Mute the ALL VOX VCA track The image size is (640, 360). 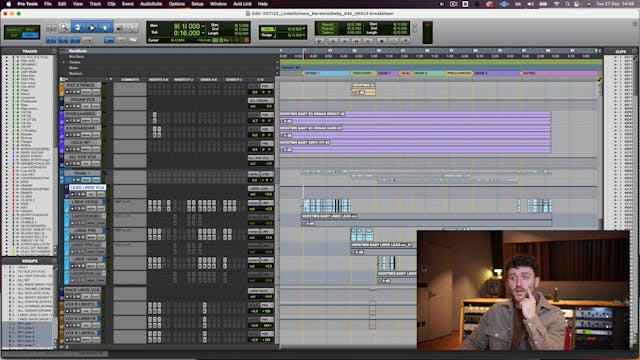pos(78,164)
